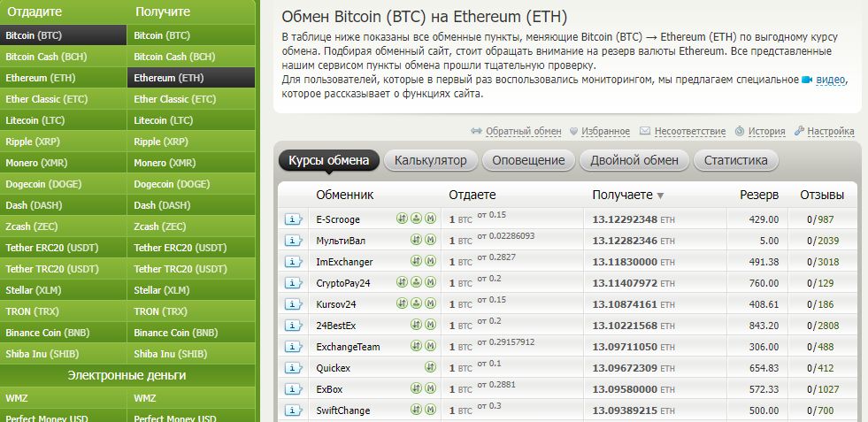Open the видео tutorial link
The height and width of the screenshot is (422, 868).
pyautogui.click(x=830, y=80)
